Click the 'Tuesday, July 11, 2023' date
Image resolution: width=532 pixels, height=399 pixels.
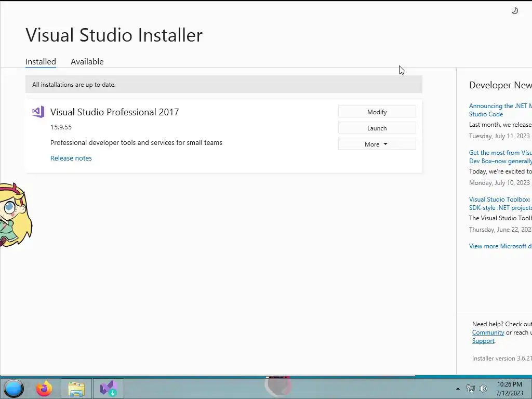499,136
